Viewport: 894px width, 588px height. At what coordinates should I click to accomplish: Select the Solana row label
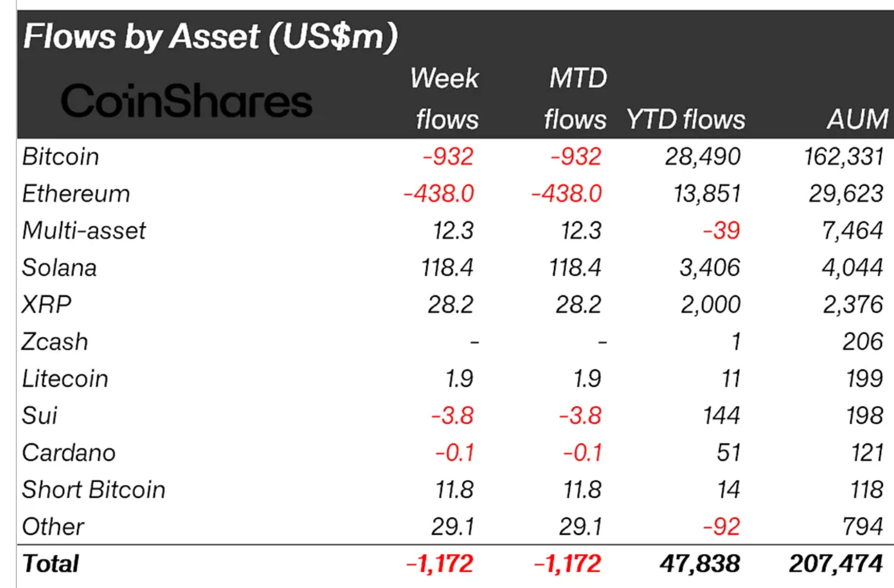click(59, 268)
